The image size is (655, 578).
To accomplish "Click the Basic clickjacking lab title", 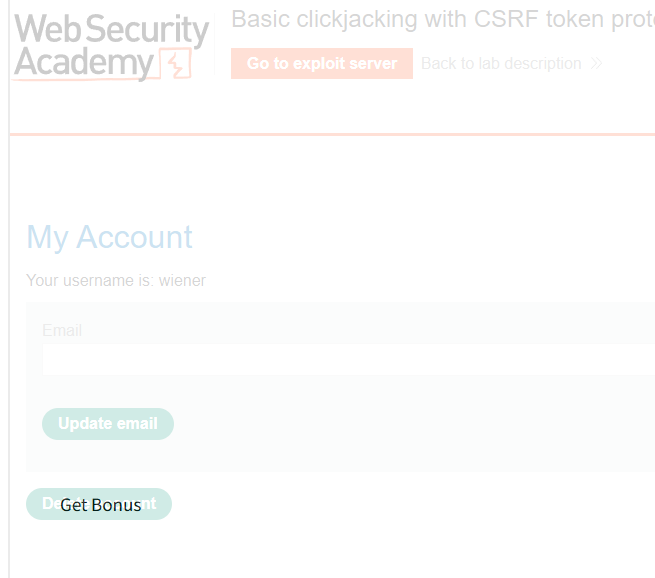I will pyautogui.click(x=443, y=19).
